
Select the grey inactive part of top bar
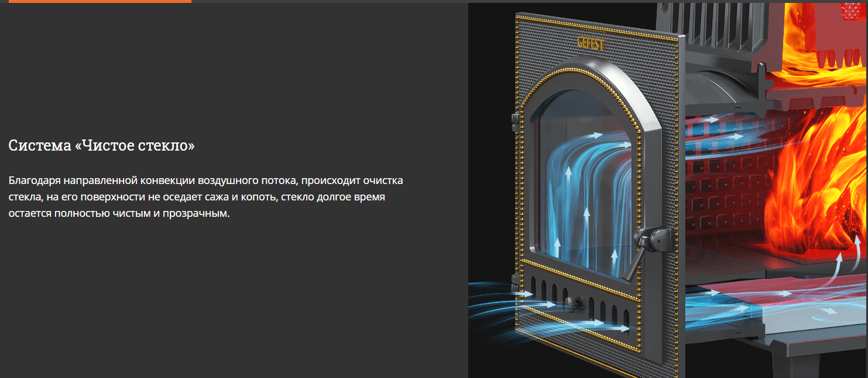tap(527, 1)
